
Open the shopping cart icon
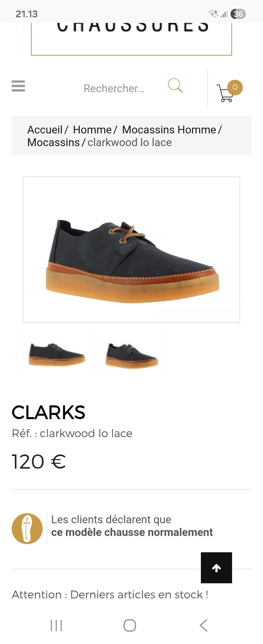click(x=225, y=93)
